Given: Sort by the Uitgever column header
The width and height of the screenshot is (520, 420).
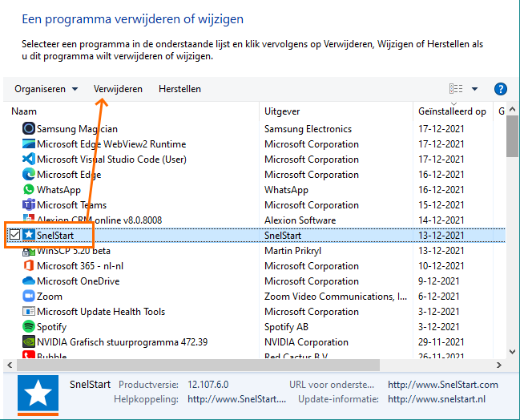Looking at the screenshot, I should (x=282, y=111).
